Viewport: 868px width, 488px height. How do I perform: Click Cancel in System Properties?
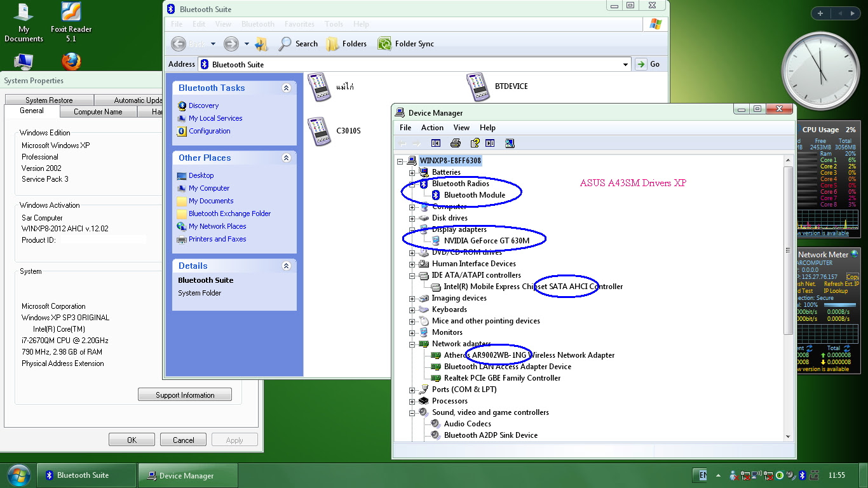tap(183, 440)
